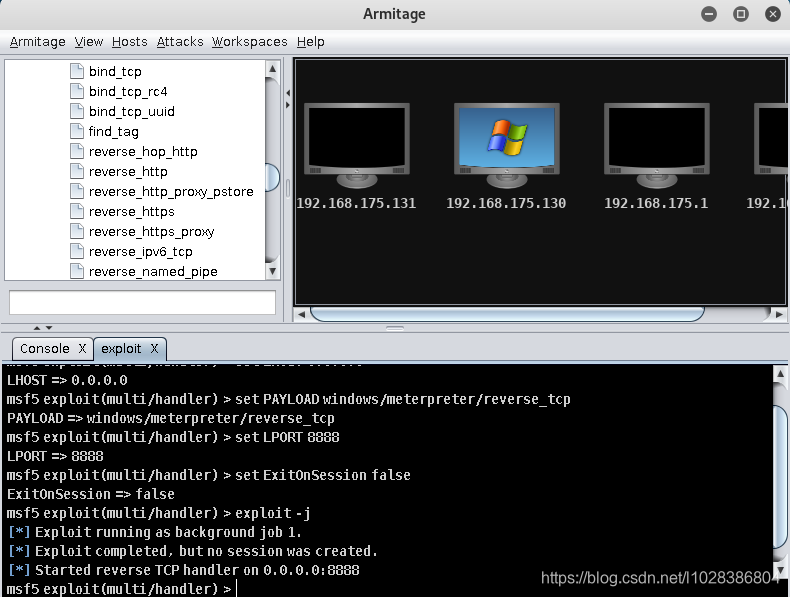Screen dimensions: 790x597
Task: Click console scroll up arrow
Action: (780, 374)
